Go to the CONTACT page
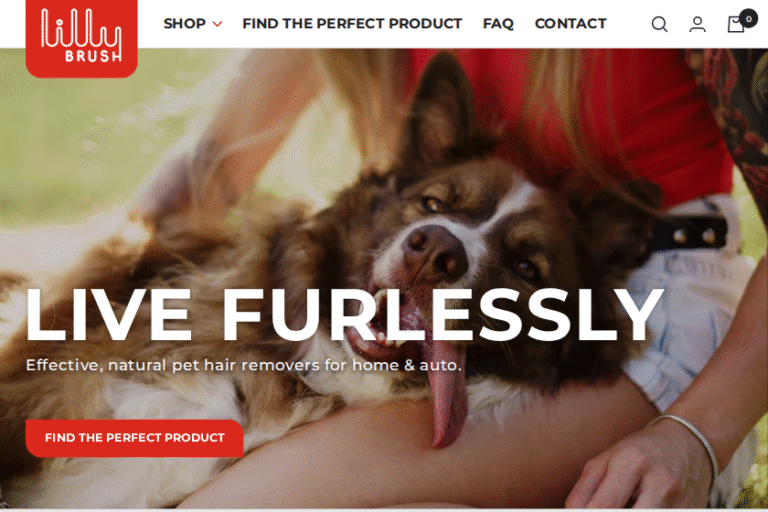Screen dimensions: 768x512 [x=571, y=24]
